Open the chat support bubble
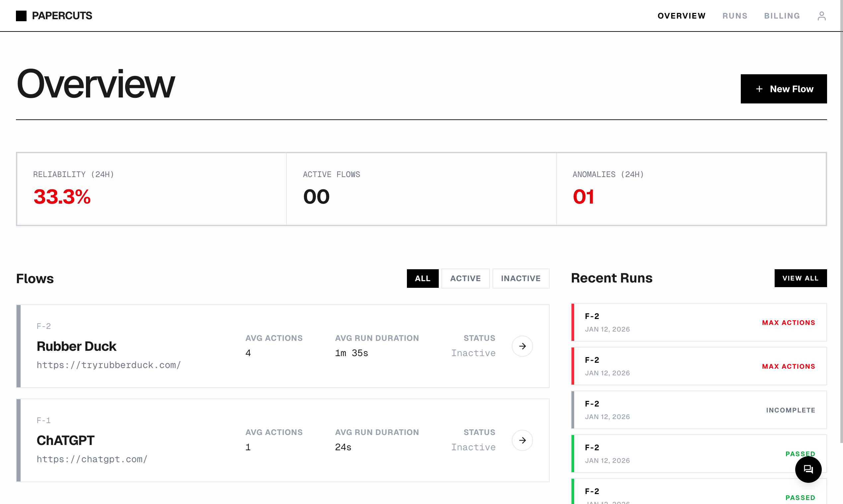Screen dimensions: 843x504 tap(808, 470)
